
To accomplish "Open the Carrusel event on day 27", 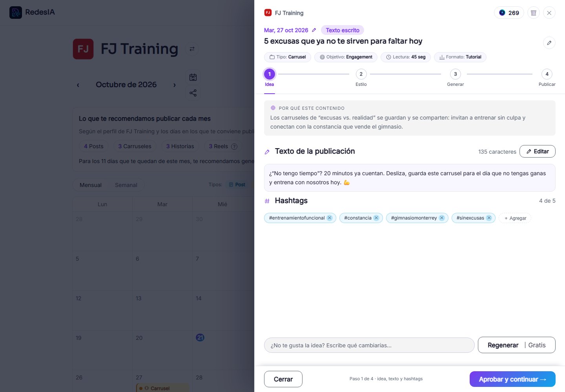I will click(x=162, y=388).
